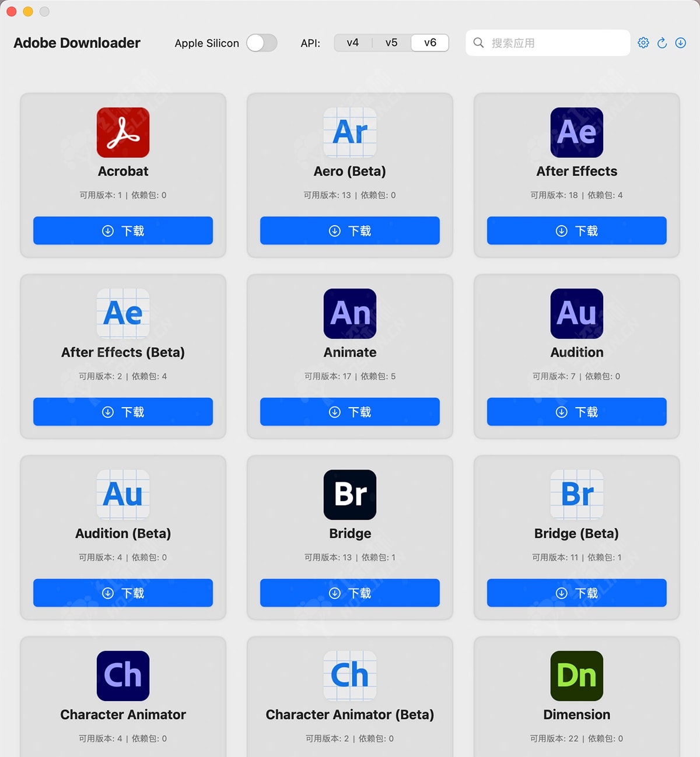This screenshot has height=757, width=700.
Task: Click the Character Animator (Beta) icon
Action: [350, 676]
